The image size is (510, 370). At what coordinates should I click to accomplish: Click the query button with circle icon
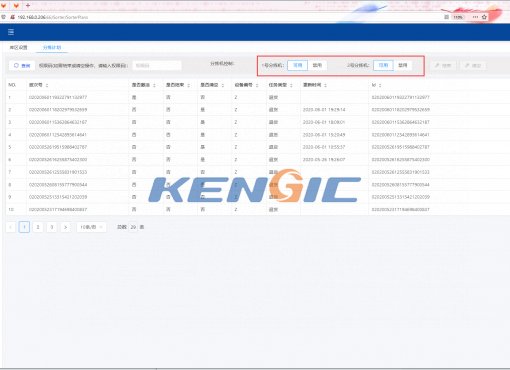coord(22,66)
